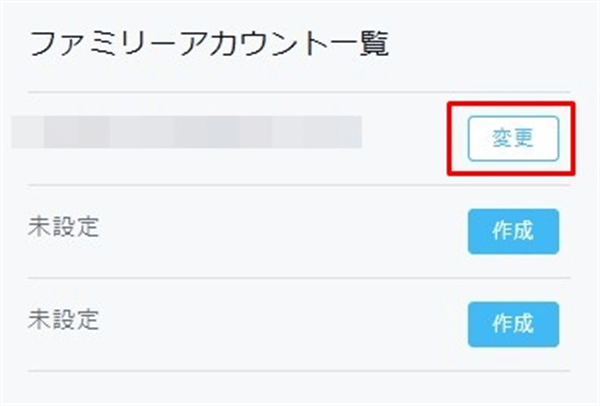Tap the last blue 作成 button
Viewport: 600px width, 406px height.
(512, 323)
